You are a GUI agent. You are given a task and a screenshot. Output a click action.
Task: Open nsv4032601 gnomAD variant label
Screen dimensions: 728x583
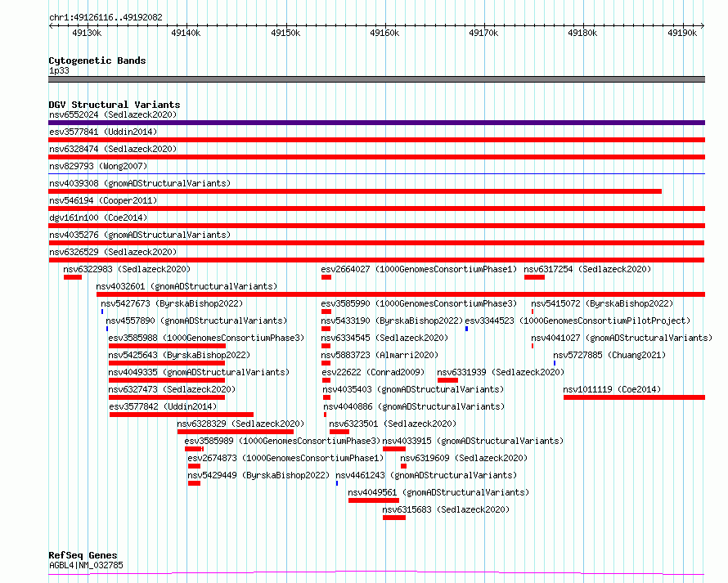pyautogui.click(x=186, y=286)
